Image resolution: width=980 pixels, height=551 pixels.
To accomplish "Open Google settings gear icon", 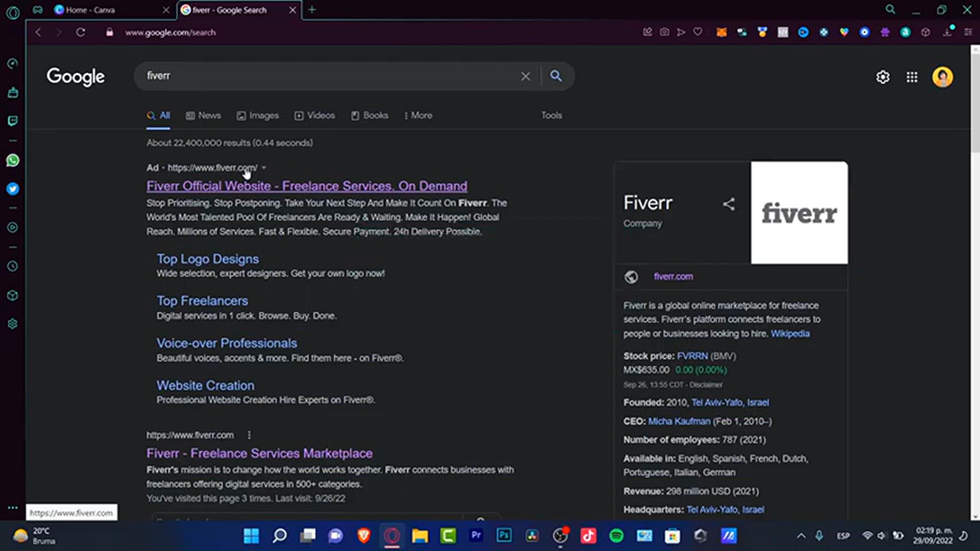I will point(883,77).
